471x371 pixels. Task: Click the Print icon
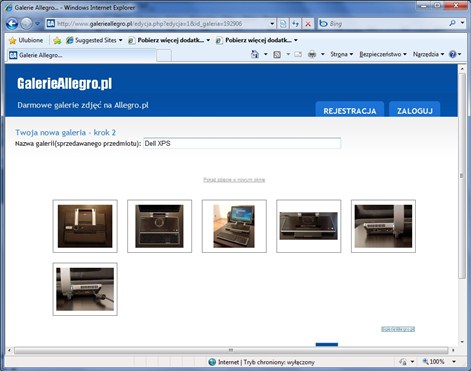pyautogui.click(x=312, y=54)
